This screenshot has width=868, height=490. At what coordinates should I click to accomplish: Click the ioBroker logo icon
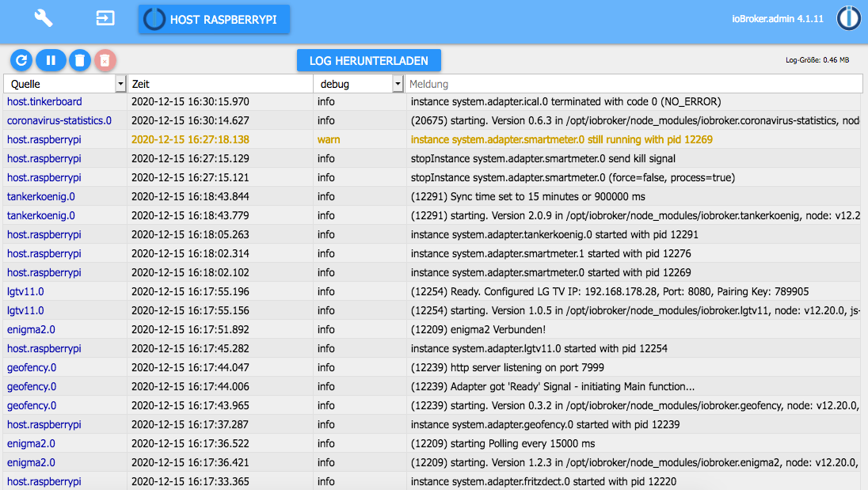(x=848, y=19)
